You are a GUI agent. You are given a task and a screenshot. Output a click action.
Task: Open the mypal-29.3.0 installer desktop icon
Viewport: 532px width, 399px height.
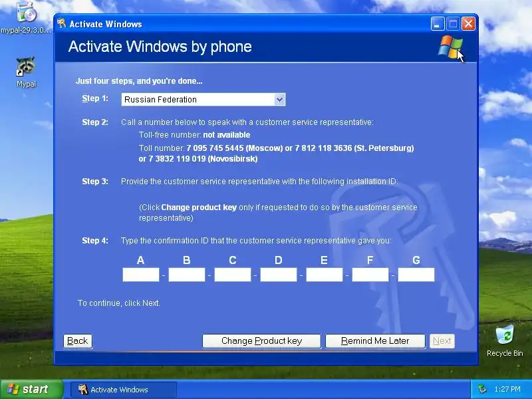[x=26, y=17]
